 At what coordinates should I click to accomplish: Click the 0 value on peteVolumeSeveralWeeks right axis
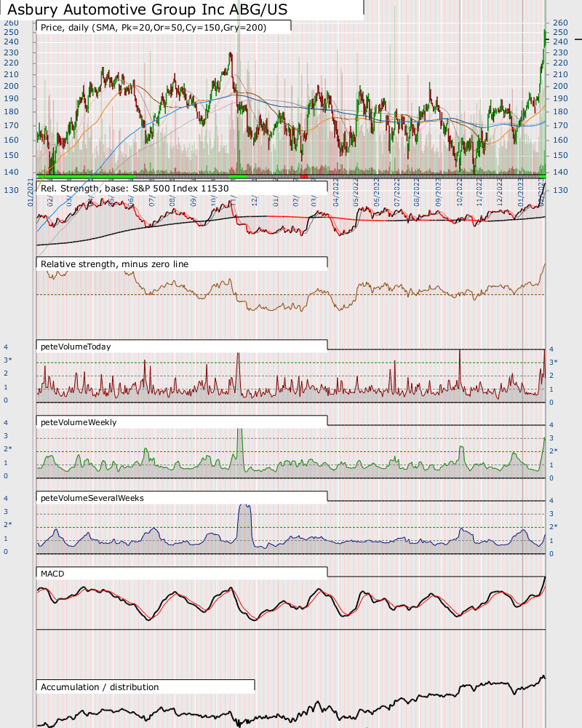[551, 553]
